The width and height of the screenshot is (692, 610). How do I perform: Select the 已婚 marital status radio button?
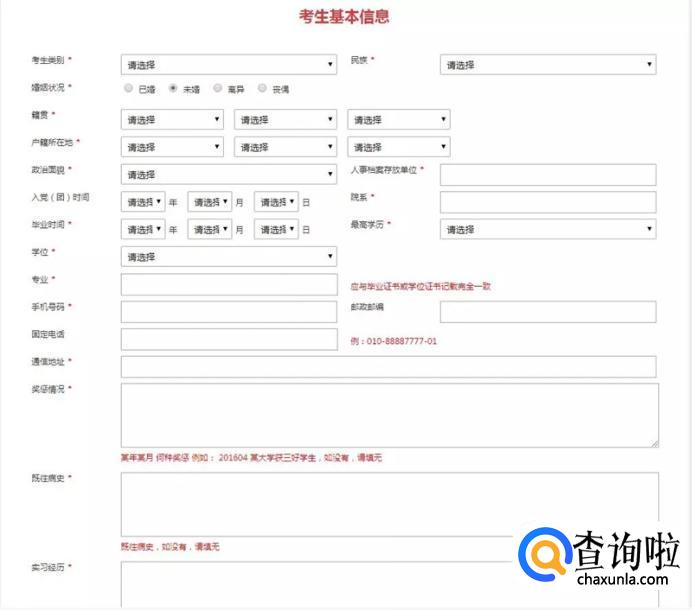coord(128,88)
